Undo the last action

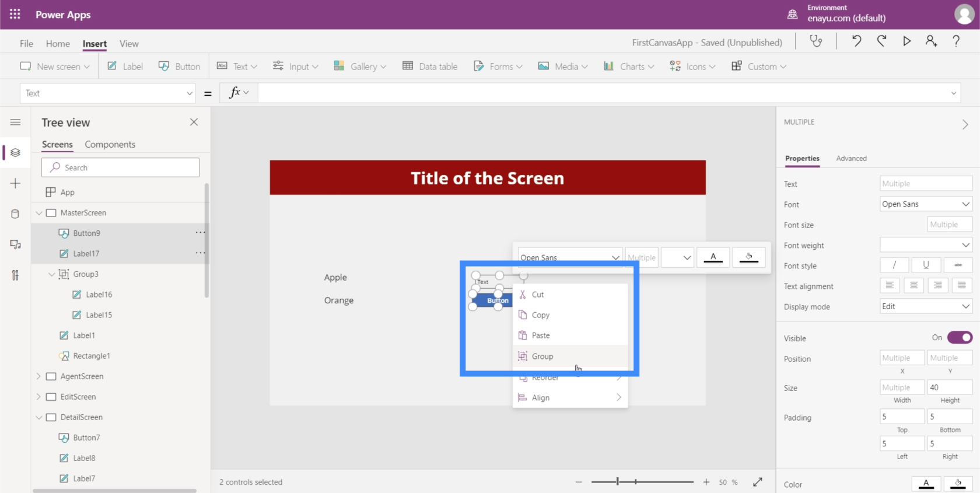pos(856,41)
